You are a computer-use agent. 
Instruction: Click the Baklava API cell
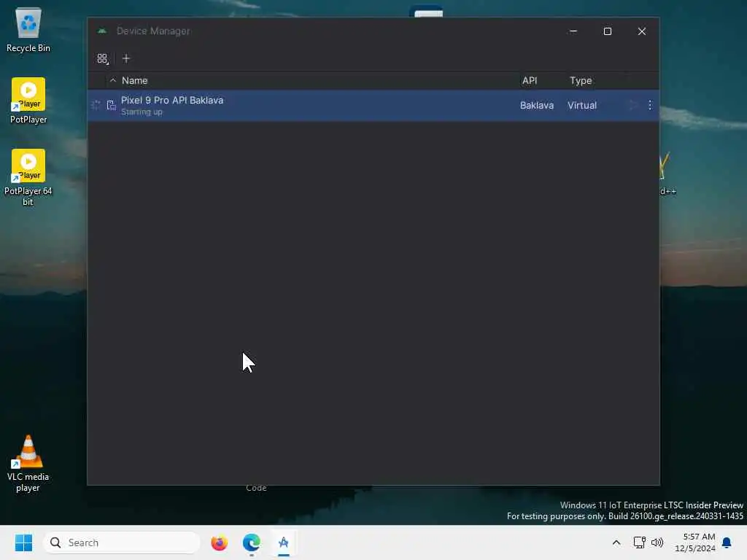tap(536, 105)
